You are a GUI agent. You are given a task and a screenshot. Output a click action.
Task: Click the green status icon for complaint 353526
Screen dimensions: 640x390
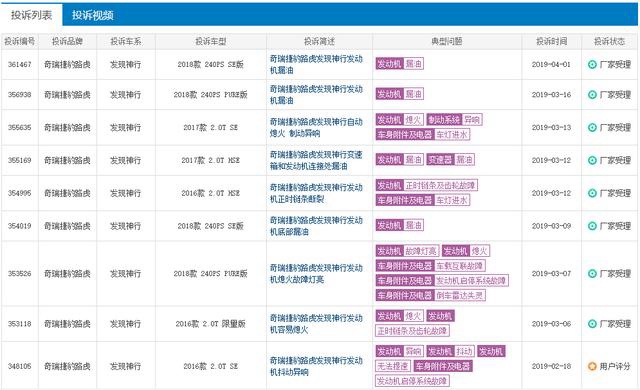[592, 273]
